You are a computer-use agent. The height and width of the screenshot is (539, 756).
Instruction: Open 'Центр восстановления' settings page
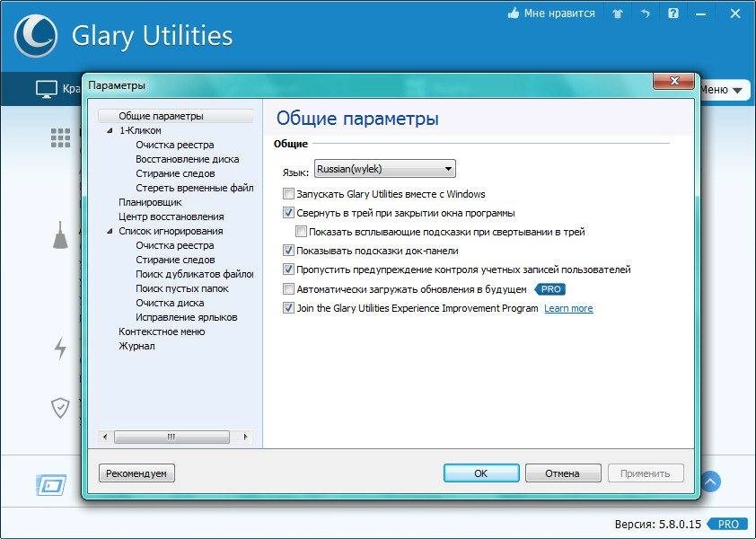tap(171, 216)
